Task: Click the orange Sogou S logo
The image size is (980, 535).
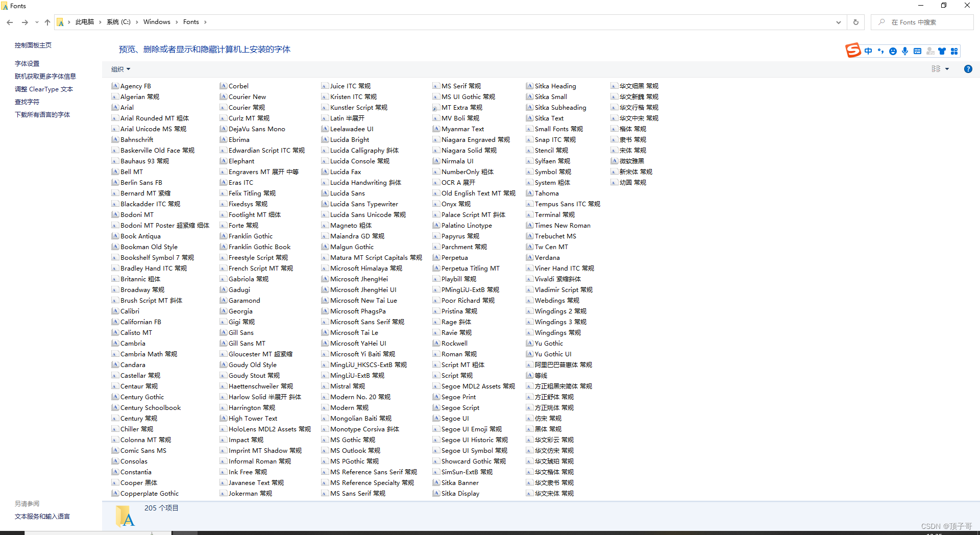Action: point(853,51)
